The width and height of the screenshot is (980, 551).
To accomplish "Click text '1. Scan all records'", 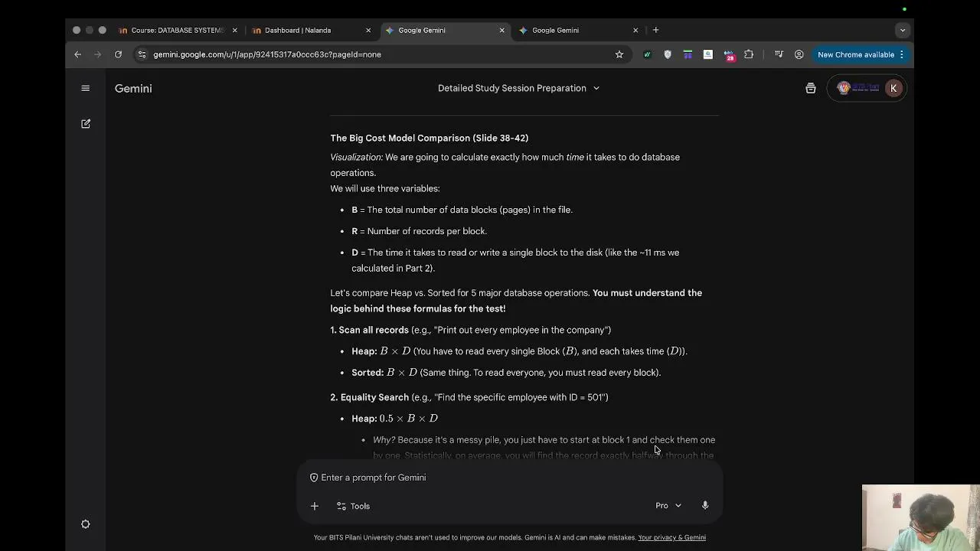I will pos(369,330).
